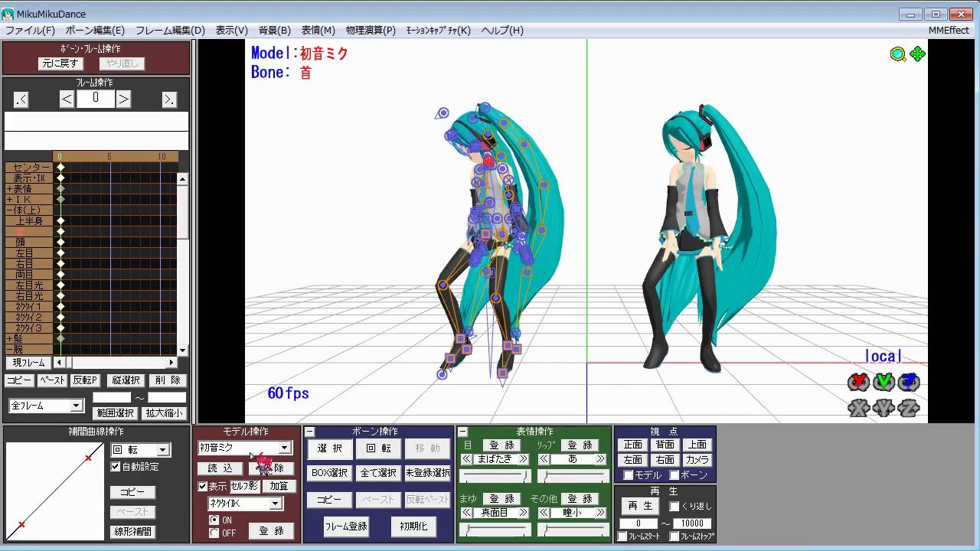Adjust the 真面目 brow morph slider
Image resolution: width=980 pixels, height=551 pixels.
495,530
